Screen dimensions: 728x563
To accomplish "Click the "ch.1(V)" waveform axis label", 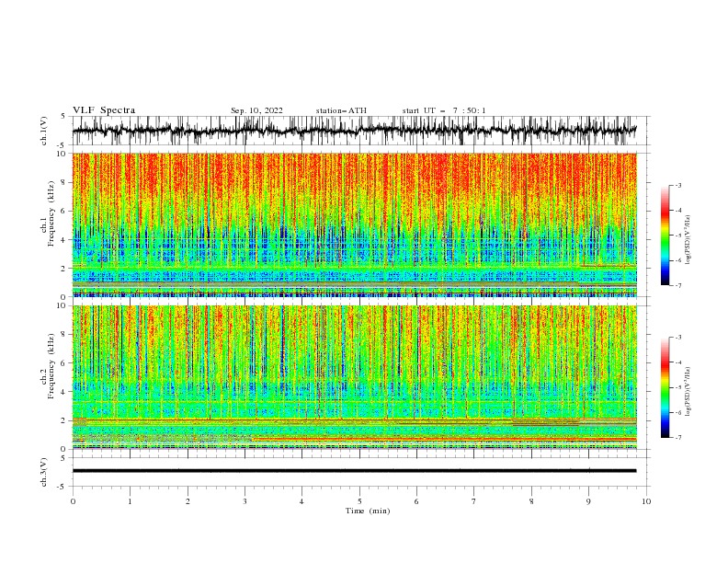I will [44, 131].
